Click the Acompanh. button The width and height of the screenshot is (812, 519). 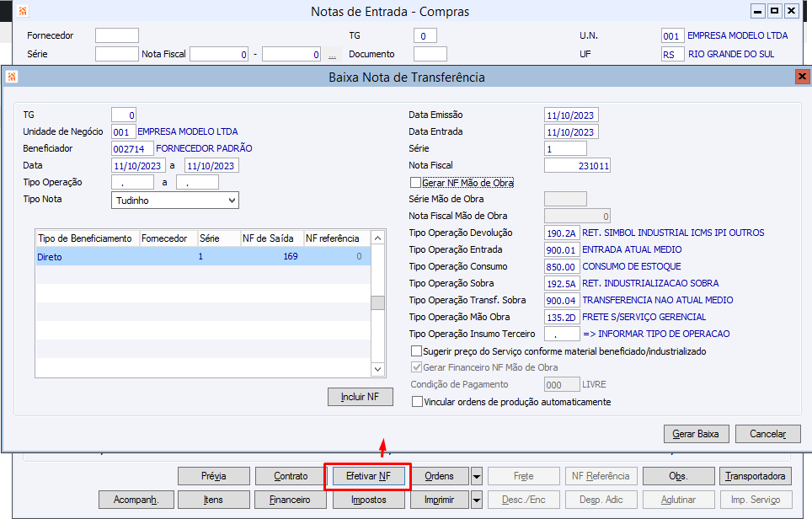click(x=136, y=500)
